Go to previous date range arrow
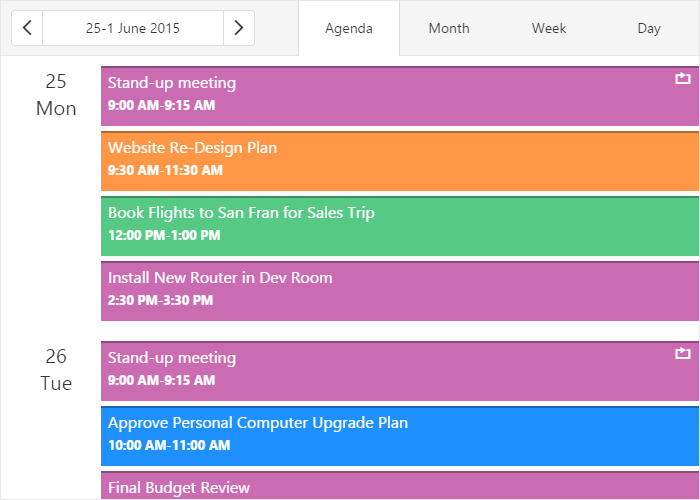 (x=27, y=28)
